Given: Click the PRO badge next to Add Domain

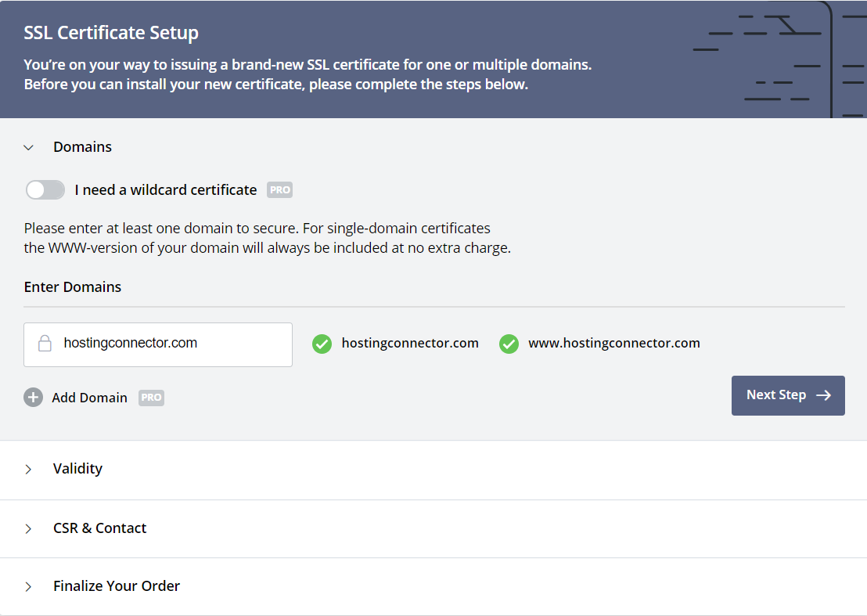Looking at the screenshot, I should click(151, 398).
